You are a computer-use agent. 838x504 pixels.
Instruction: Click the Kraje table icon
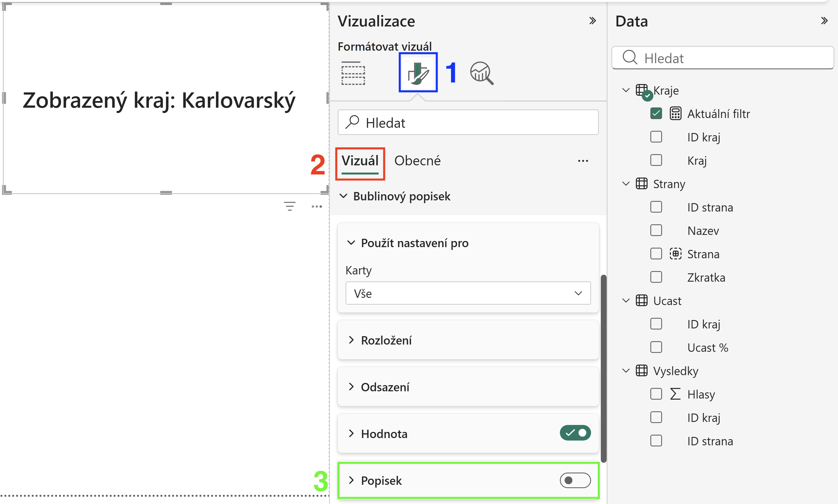click(642, 90)
